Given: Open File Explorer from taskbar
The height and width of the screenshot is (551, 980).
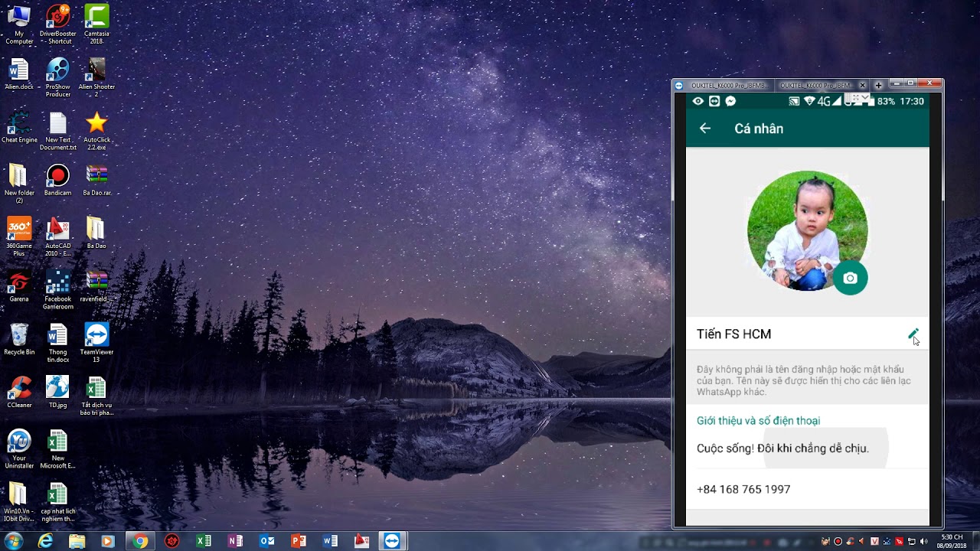Looking at the screenshot, I should [77, 541].
